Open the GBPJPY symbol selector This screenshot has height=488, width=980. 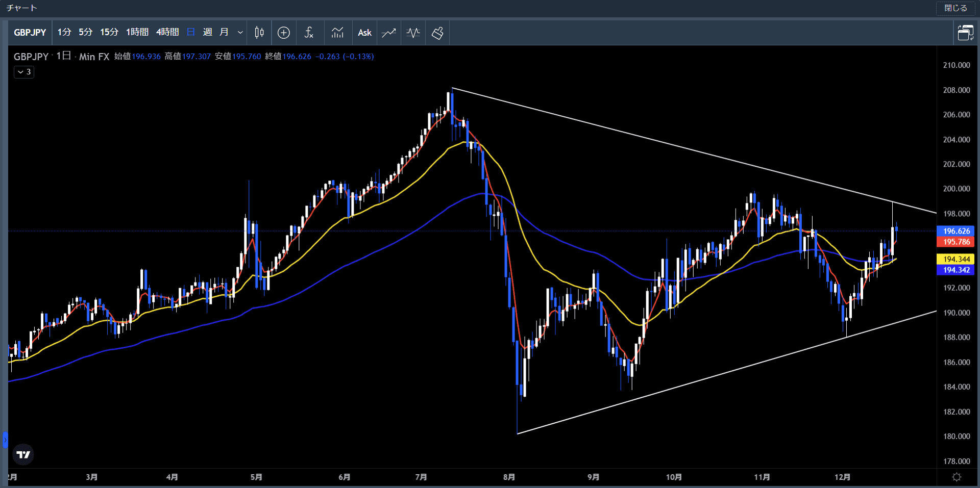click(30, 33)
